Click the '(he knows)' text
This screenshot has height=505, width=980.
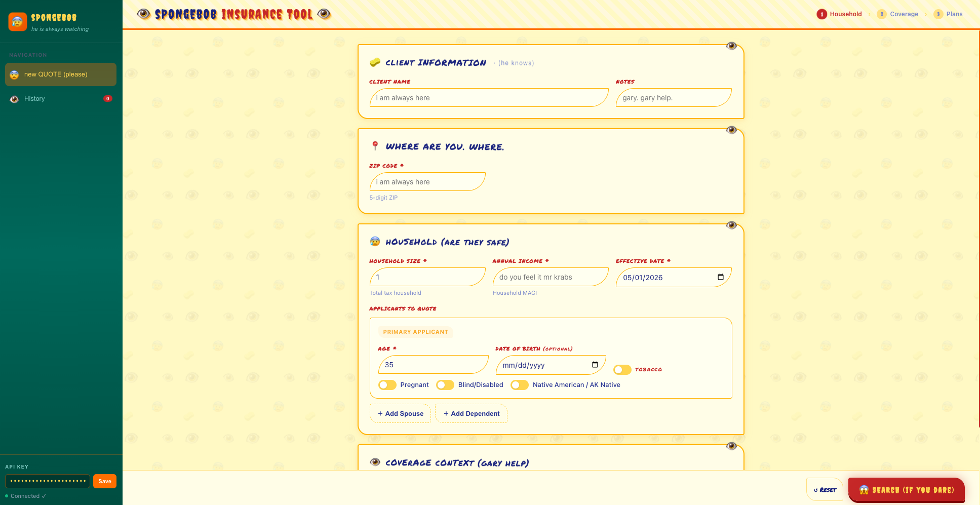(516, 63)
